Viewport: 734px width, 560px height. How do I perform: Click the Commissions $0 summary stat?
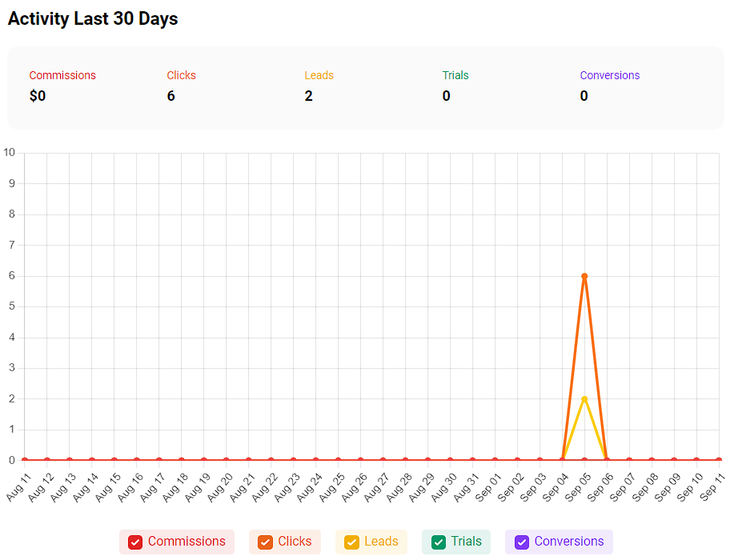[x=38, y=95]
